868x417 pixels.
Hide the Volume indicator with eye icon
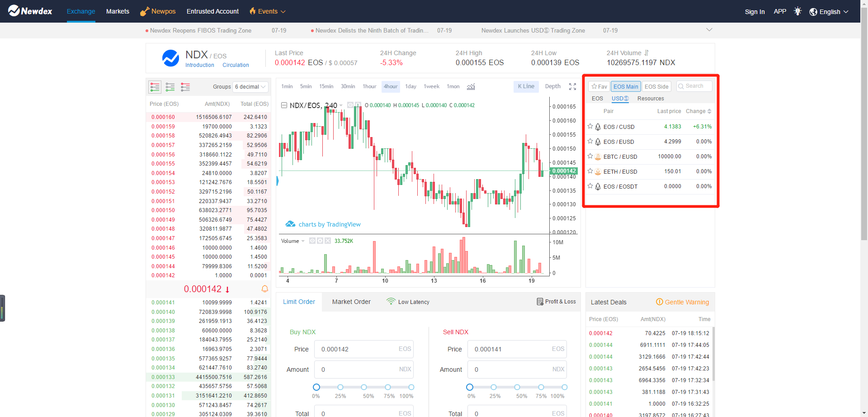[312, 241]
